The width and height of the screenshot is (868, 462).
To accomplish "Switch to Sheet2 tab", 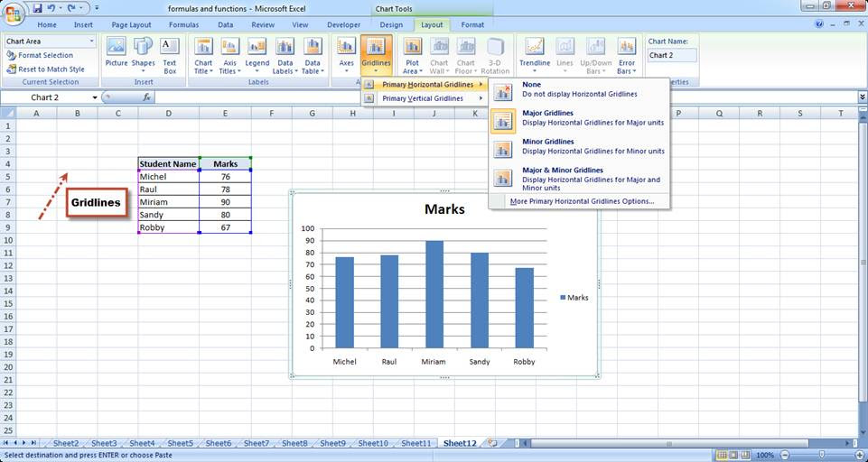I will pyautogui.click(x=65, y=443).
